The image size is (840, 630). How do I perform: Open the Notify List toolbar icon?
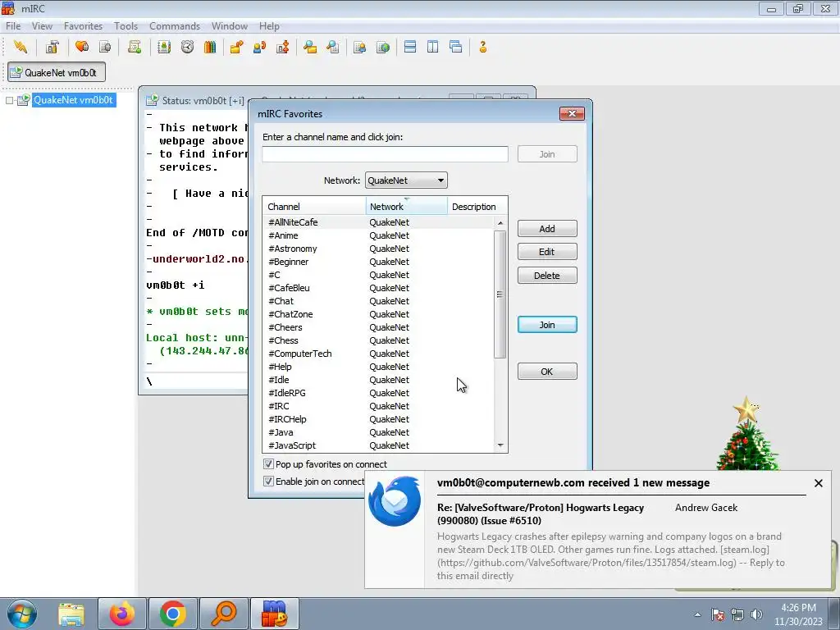click(359, 47)
